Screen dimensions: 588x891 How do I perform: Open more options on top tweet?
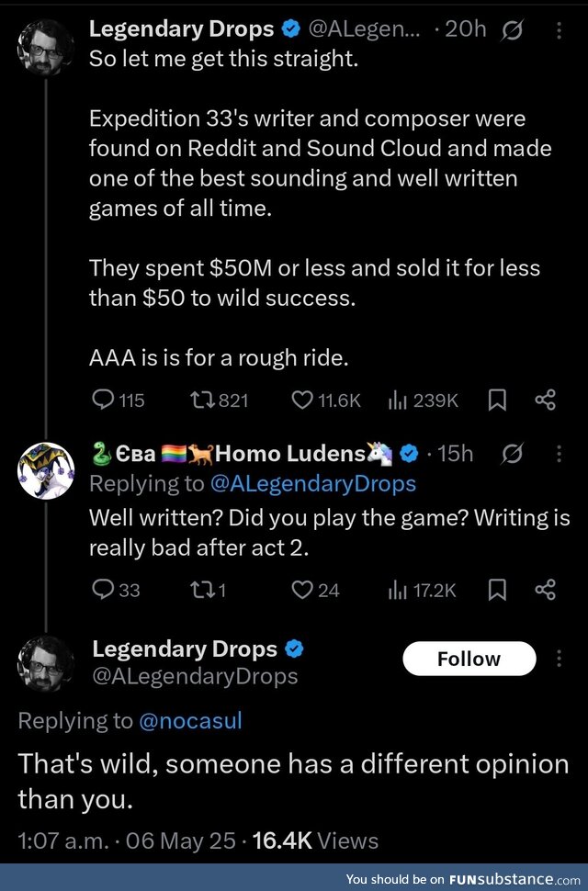[560, 30]
